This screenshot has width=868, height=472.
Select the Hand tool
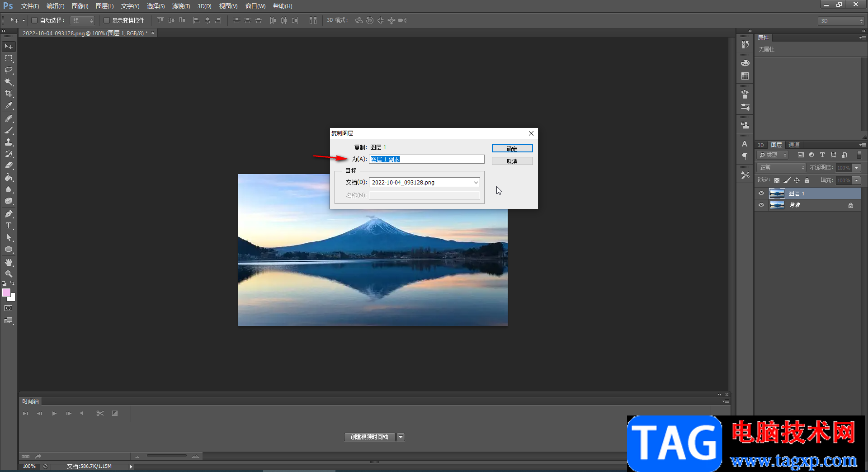[x=9, y=262]
